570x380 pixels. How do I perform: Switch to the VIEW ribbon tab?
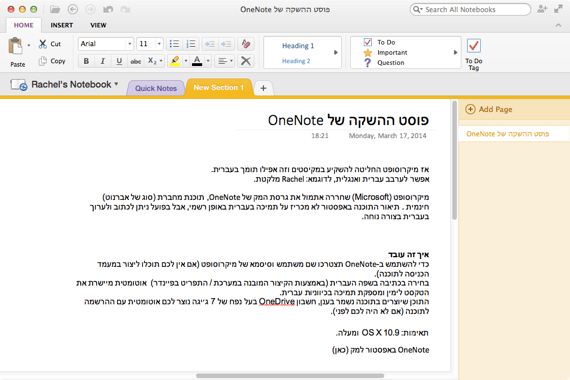point(98,25)
